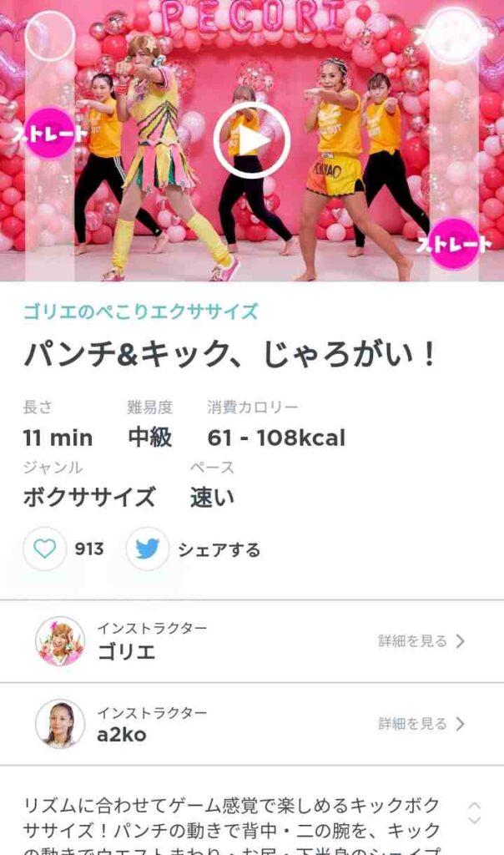Tap the heart like icon
The image size is (504, 855).
[x=45, y=549]
